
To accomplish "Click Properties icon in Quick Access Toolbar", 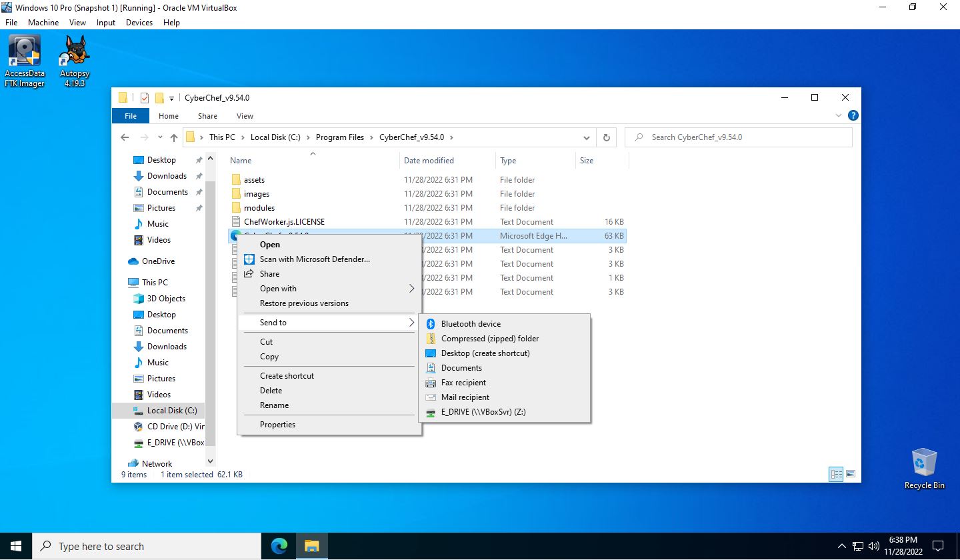I will click(x=144, y=98).
